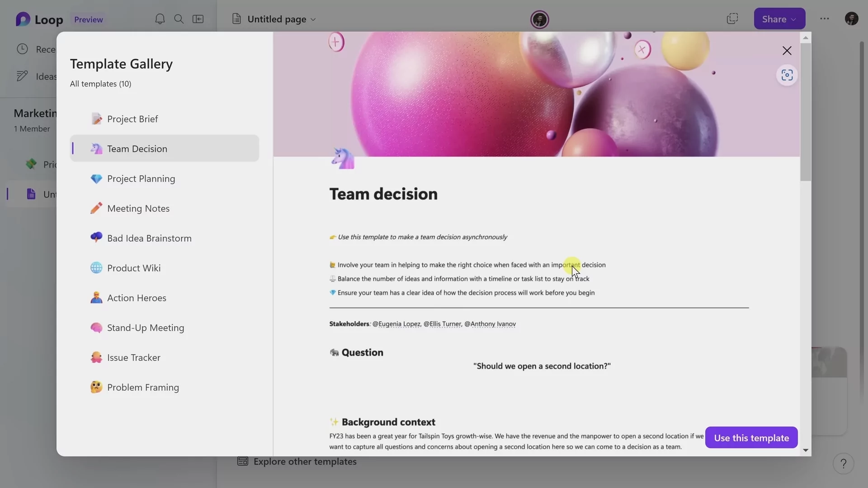Click the Loop logo icon
The image size is (868, 488).
23,19
